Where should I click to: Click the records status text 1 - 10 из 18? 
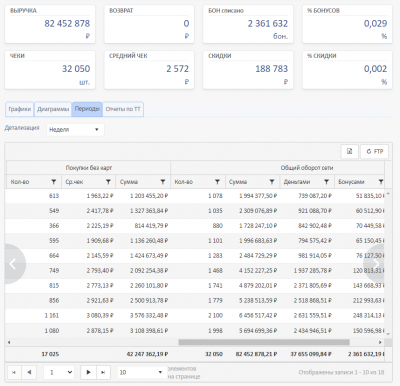tap(341, 372)
